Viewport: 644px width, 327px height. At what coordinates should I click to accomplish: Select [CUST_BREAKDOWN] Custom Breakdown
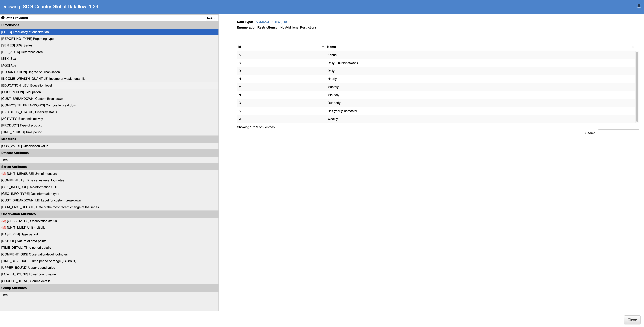tap(109, 99)
